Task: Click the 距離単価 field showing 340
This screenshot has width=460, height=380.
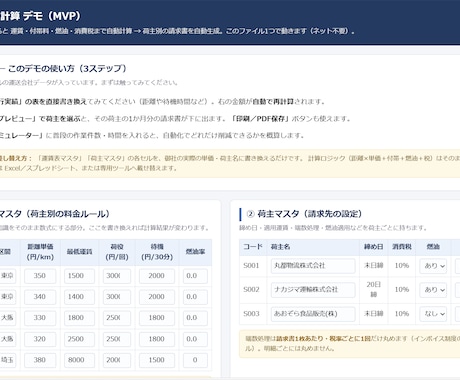Action: click(40, 297)
